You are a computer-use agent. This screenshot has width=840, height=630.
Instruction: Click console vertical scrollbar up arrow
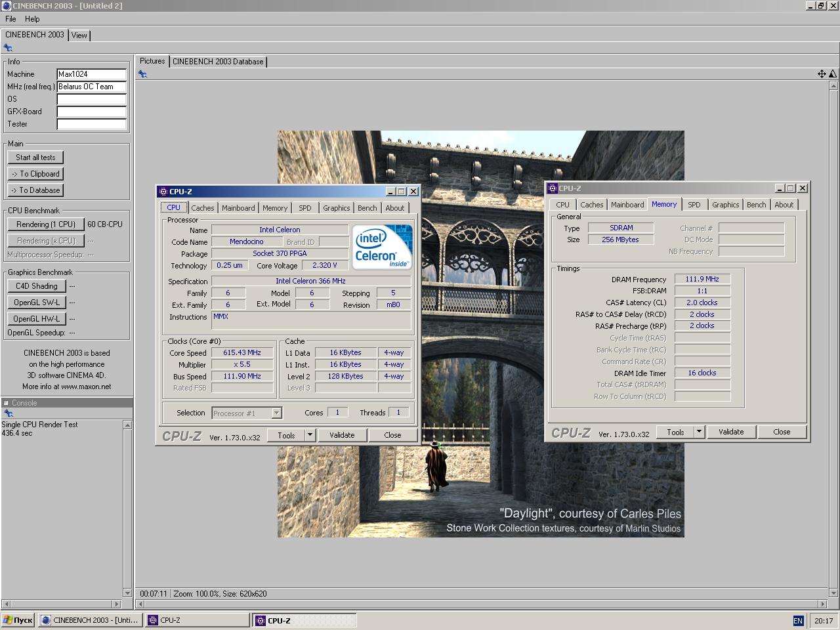point(127,425)
